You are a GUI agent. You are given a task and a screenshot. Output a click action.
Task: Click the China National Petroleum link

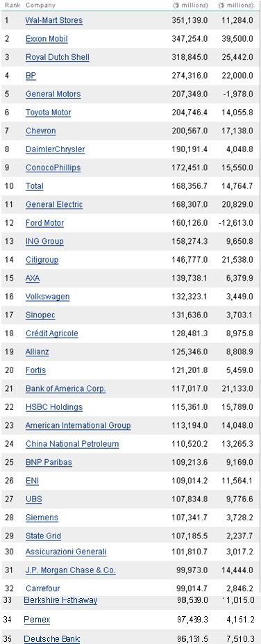point(72,444)
